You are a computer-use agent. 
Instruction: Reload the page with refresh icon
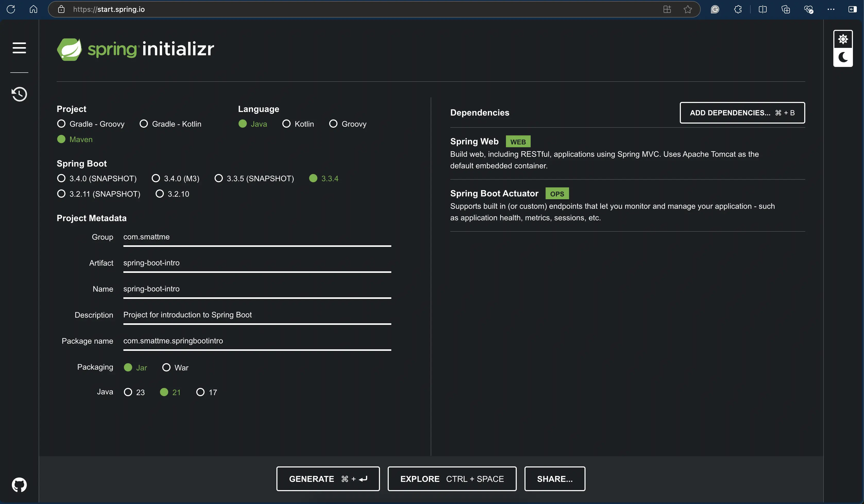(11, 9)
